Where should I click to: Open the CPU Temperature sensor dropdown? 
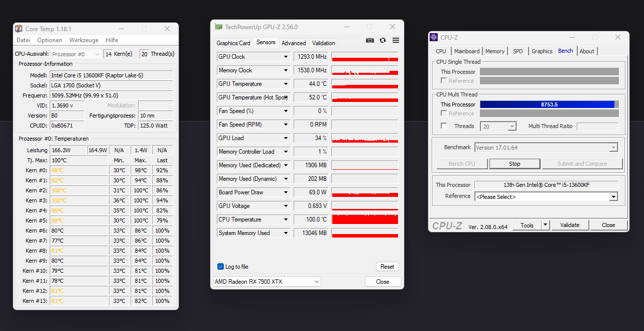[x=286, y=219]
